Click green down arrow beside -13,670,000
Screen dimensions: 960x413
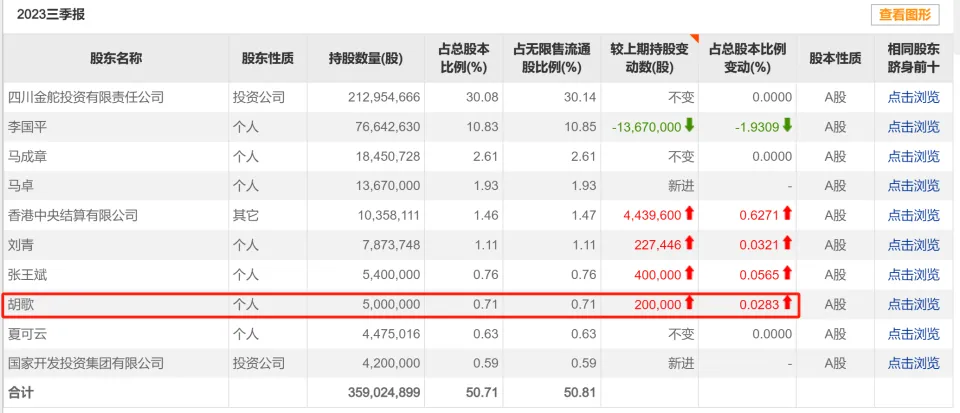689,126
